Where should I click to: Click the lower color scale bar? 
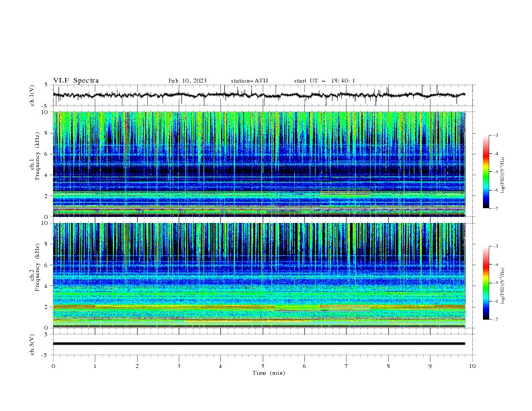(486, 283)
